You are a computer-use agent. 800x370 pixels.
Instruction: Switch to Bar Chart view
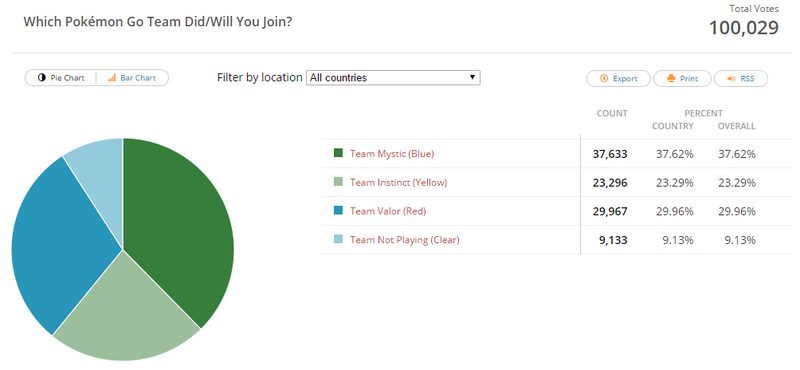132,78
